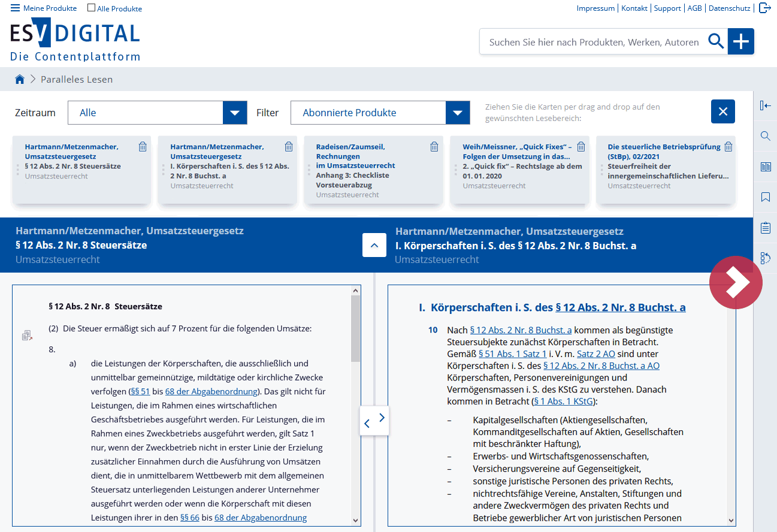Open the Impressum link
Image resolution: width=777 pixels, height=532 pixels.
point(595,8)
